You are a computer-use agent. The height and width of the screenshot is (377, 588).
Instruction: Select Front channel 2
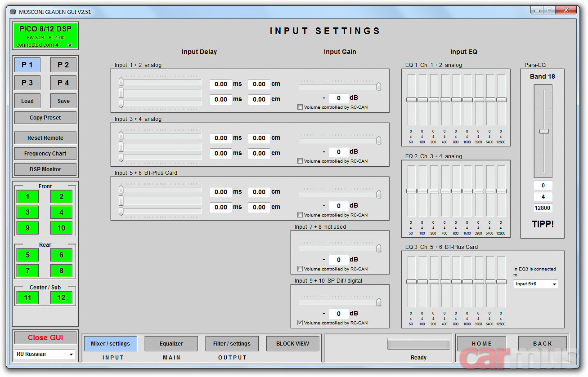pos(61,196)
